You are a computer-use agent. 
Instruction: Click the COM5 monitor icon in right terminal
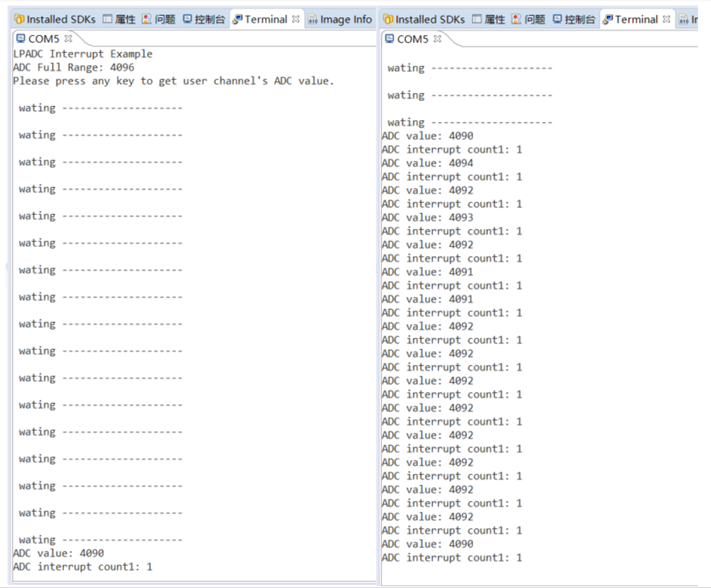click(x=390, y=39)
